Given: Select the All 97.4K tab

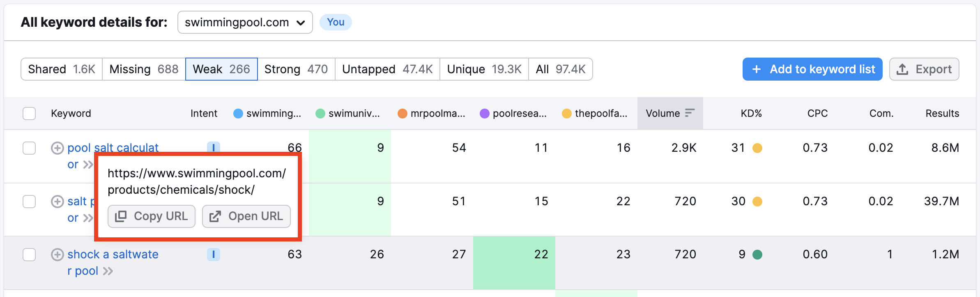Looking at the screenshot, I should [x=561, y=69].
